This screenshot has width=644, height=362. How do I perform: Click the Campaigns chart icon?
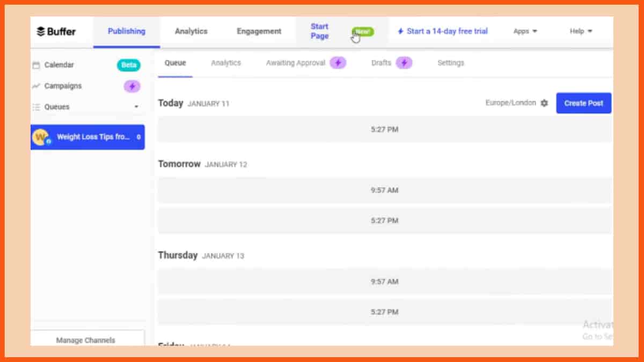pyautogui.click(x=36, y=86)
